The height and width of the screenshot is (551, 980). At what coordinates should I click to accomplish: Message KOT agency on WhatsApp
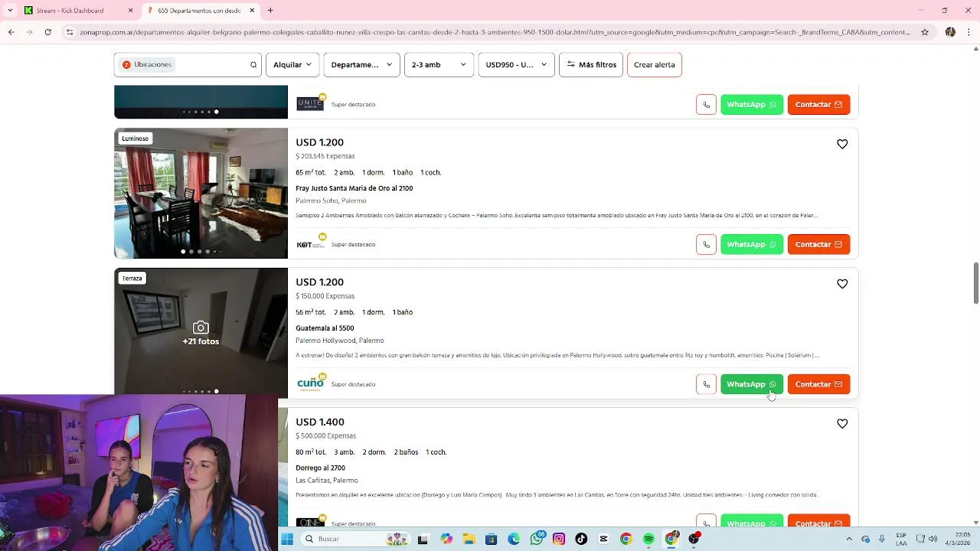coord(752,244)
